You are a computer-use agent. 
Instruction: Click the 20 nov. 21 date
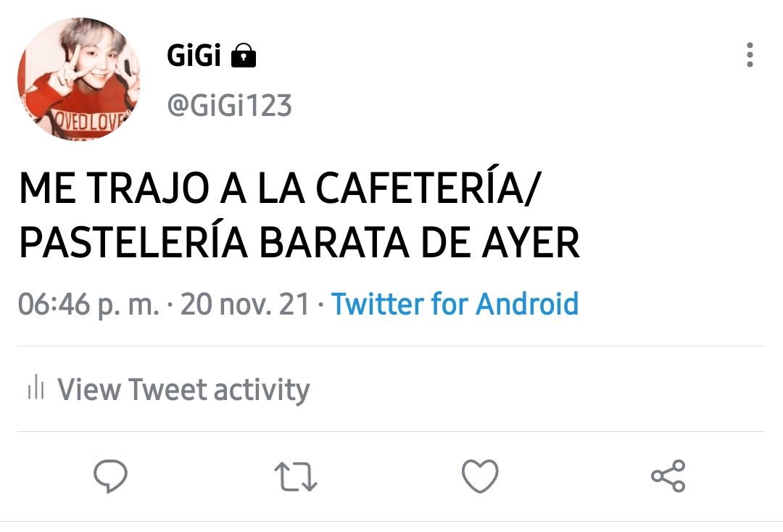point(245,304)
